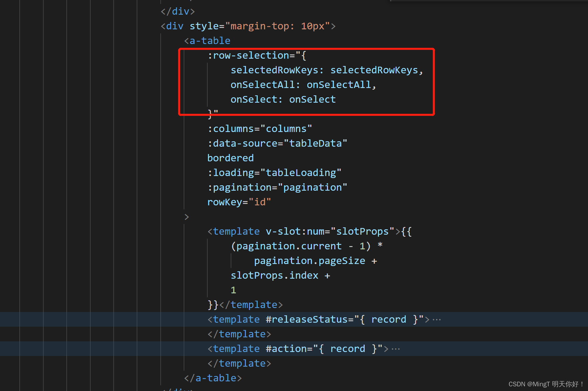Expand folded ellipsis after releaseStatus template
The height and width of the screenshot is (391, 588).
[x=437, y=320]
